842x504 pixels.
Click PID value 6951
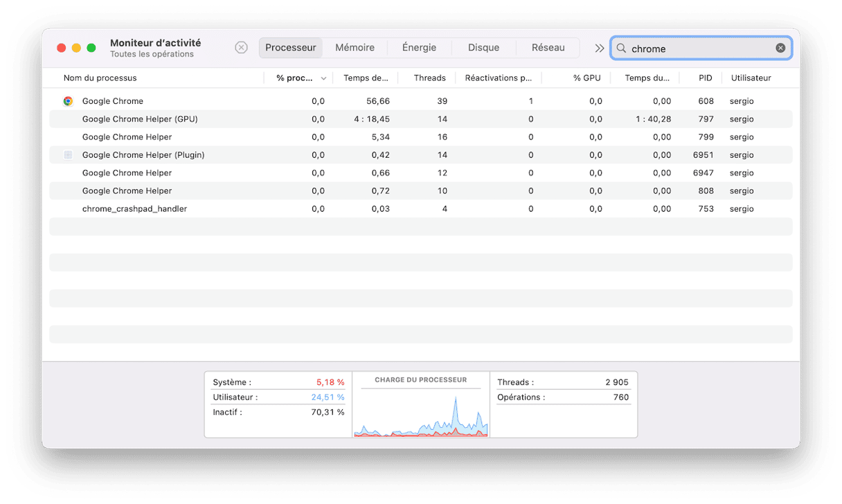tap(703, 155)
